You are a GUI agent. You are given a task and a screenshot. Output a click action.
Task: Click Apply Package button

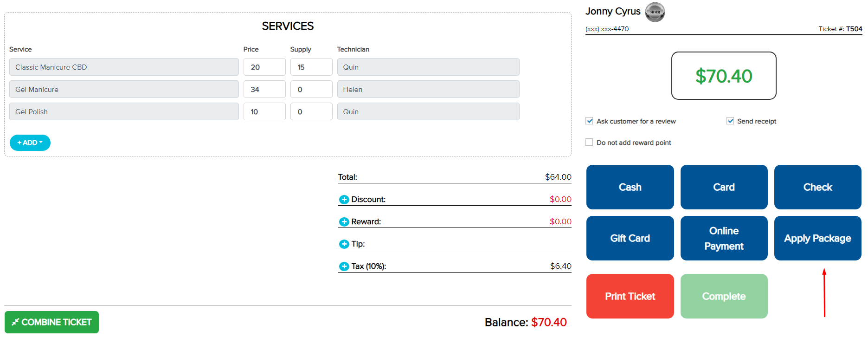817,238
